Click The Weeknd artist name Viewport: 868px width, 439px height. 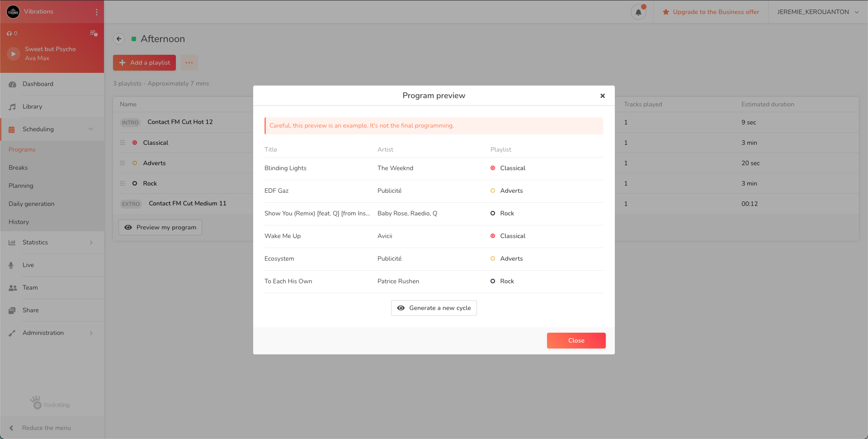pos(395,168)
